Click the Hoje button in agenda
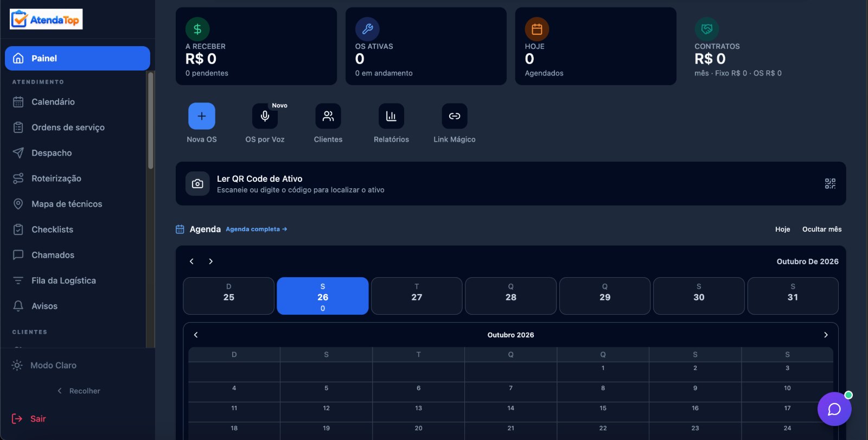 click(782, 229)
